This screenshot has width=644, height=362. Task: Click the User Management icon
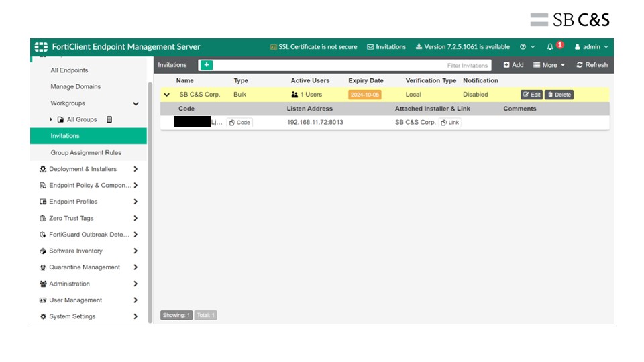[x=43, y=300]
